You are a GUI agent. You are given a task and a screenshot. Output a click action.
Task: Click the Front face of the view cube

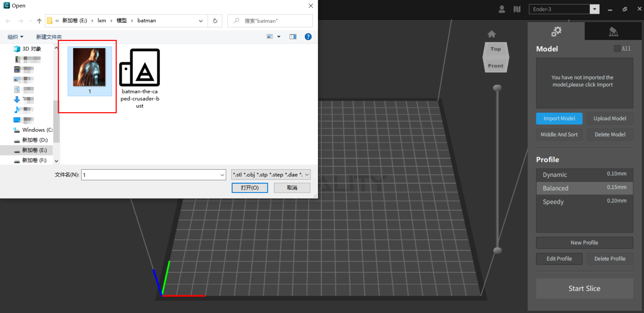(495, 66)
